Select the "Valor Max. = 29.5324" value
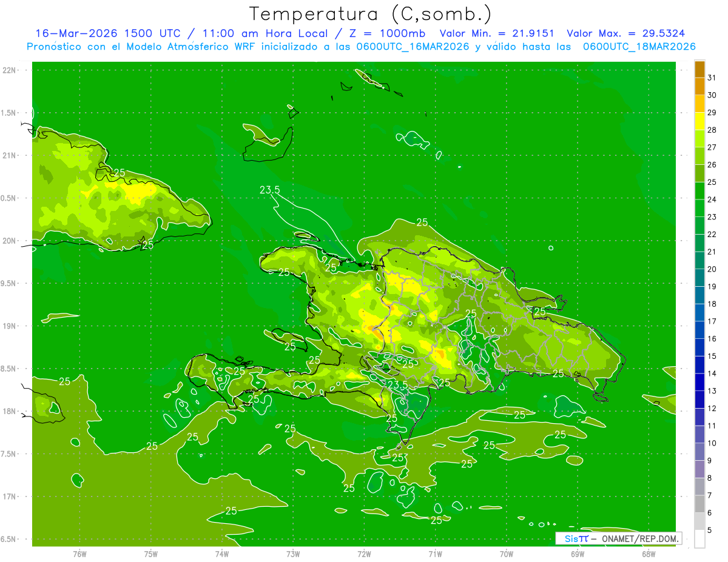The image size is (728, 562). click(x=627, y=33)
